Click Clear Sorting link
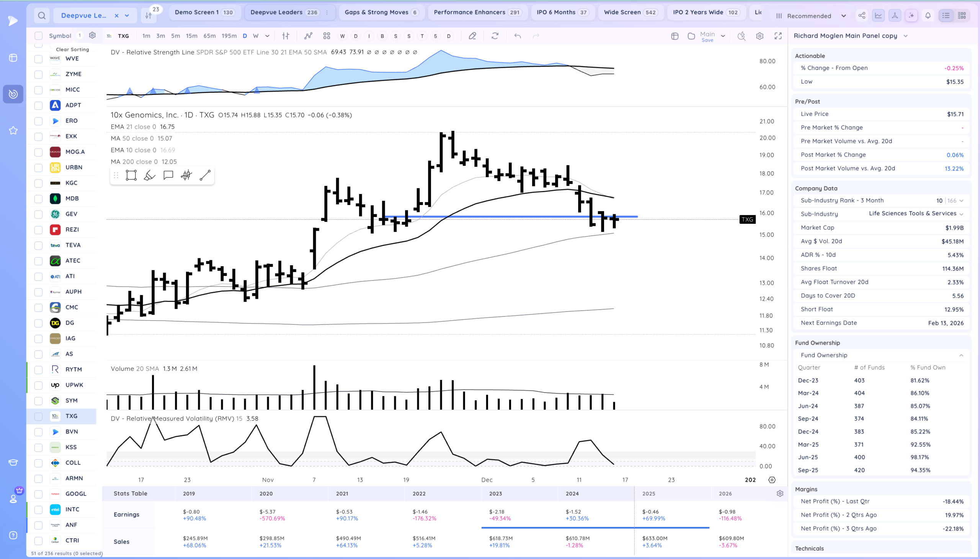980x559 pixels. click(x=72, y=49)
